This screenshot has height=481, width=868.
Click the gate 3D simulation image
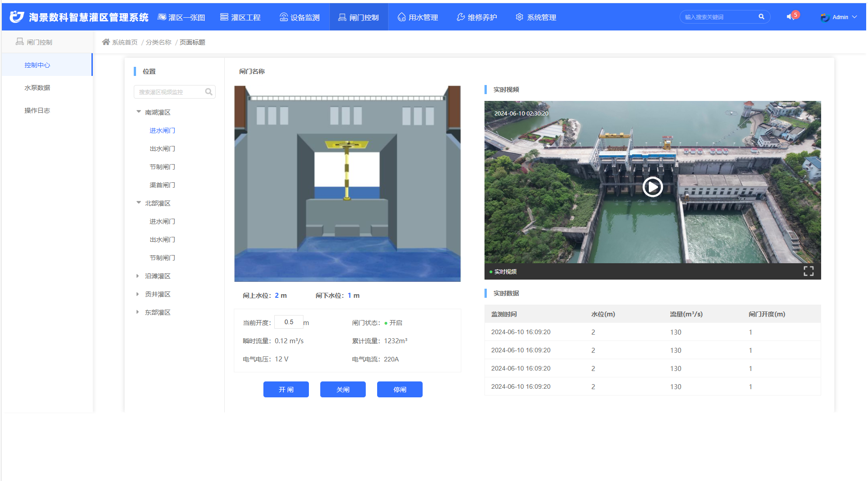tap(348, 184)
